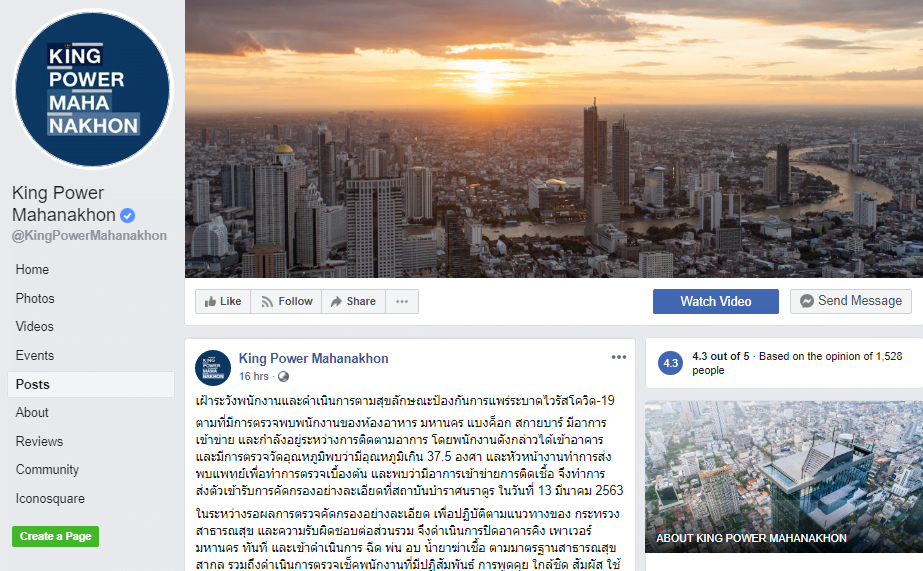Open the Videos sidebar item

click(x=35, y=327)
